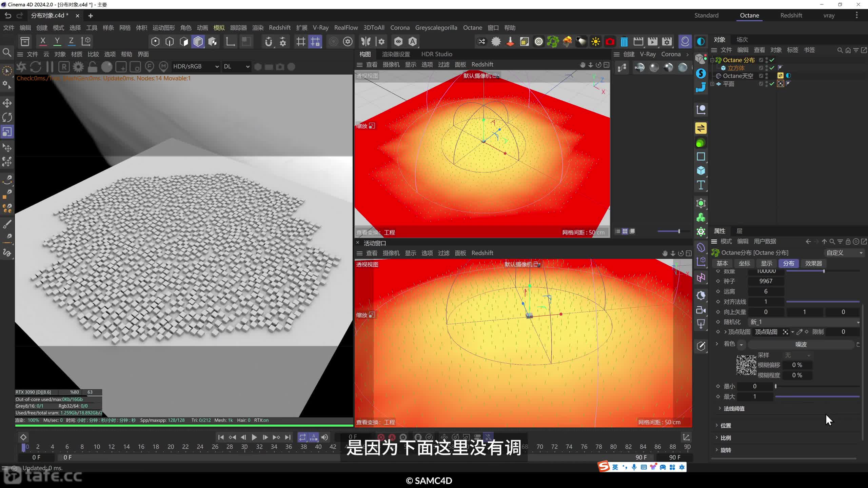Select the Move tool in the left toolbar
Viewport: 868px width, 488px height.
tap(7, 103)
